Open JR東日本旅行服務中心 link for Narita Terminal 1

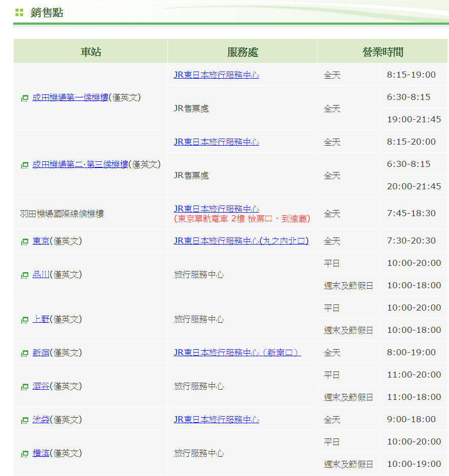tap(217, 75)
